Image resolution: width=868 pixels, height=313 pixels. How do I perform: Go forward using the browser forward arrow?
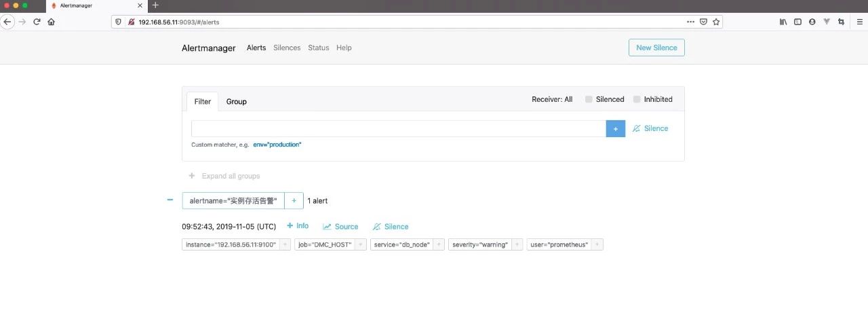tap(22, 22)
